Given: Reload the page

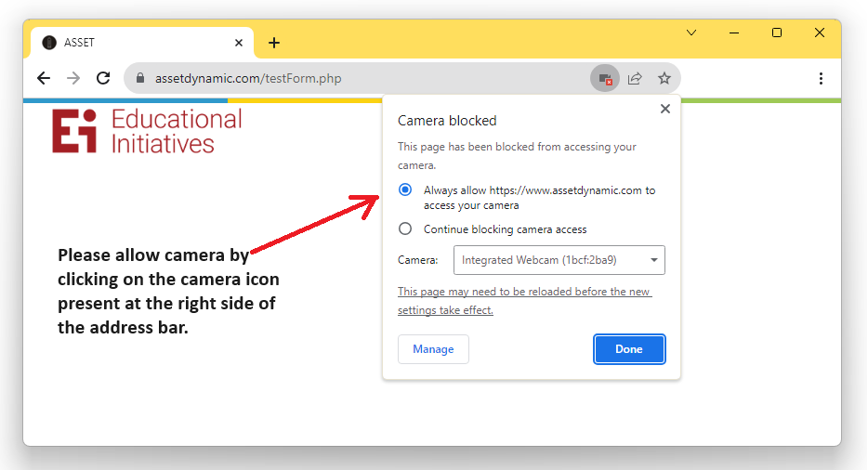Looking at the screenshot, I should click(x=103, y=79).
